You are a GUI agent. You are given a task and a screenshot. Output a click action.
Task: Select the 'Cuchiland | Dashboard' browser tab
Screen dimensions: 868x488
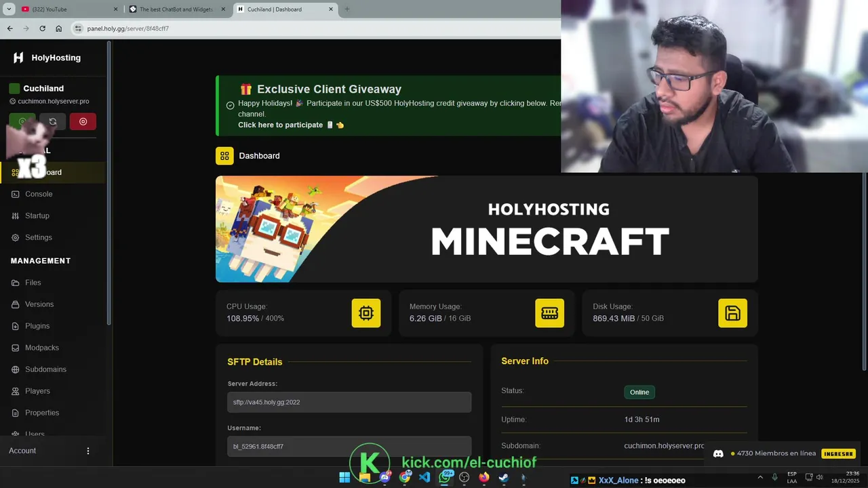click(x=283, y=9)
